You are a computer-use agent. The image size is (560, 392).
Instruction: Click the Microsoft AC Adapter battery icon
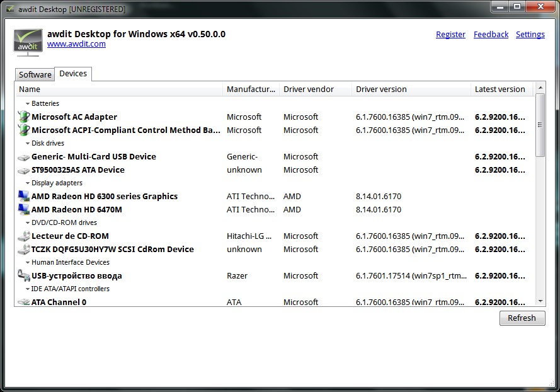pyautogui.click(x=23, y=117)
